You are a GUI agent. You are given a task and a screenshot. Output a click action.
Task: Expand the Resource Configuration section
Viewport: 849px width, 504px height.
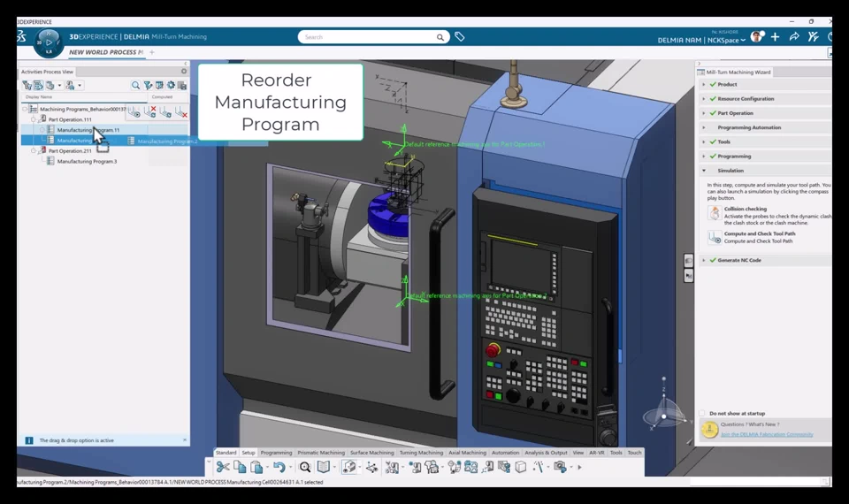(x=704, y=99)
